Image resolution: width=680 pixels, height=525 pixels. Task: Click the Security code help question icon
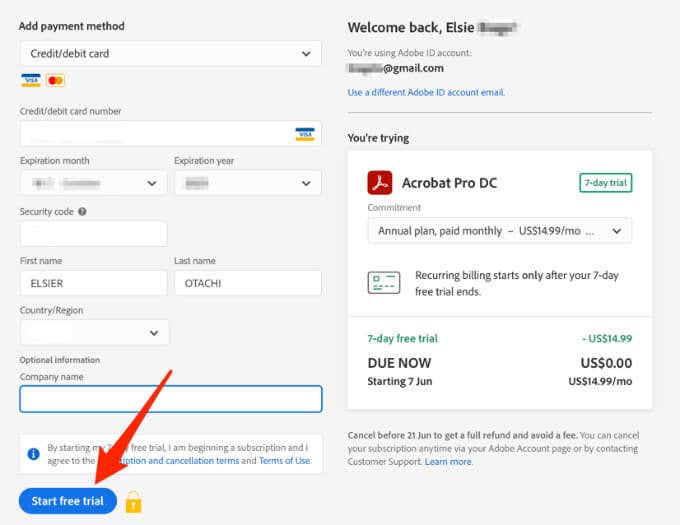tap(82, 212)
